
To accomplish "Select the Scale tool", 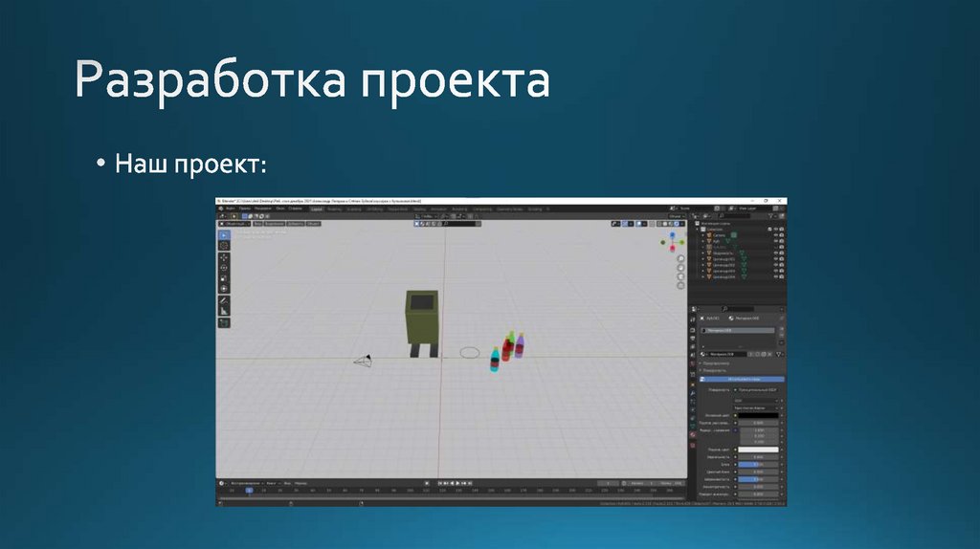I will pyautogui.click(x=224, y=278).
